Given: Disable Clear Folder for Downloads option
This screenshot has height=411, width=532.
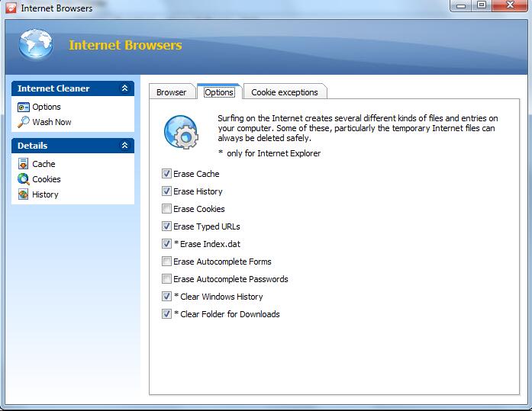Looking at the screenshot, I should 167,314.
